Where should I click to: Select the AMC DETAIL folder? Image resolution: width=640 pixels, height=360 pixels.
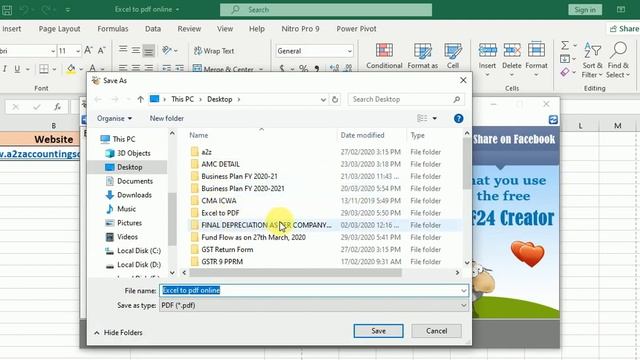220,164
